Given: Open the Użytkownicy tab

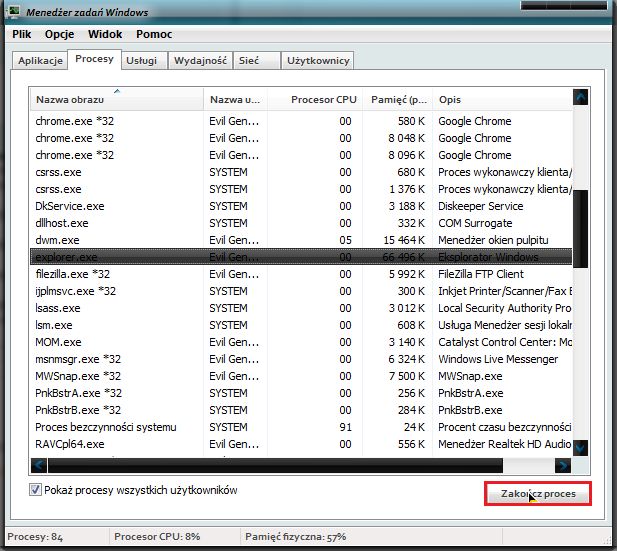Looking at the screenshot, I should coord(318,61).
